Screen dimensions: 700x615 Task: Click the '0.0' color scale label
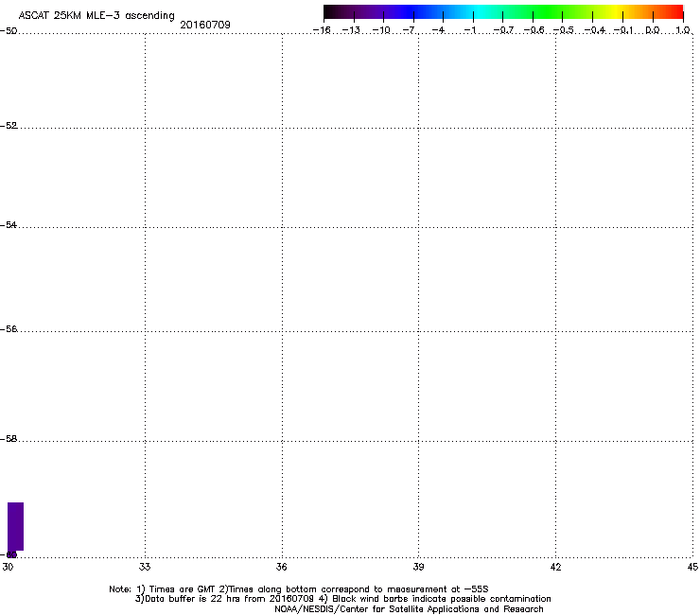tap(653, 30)
